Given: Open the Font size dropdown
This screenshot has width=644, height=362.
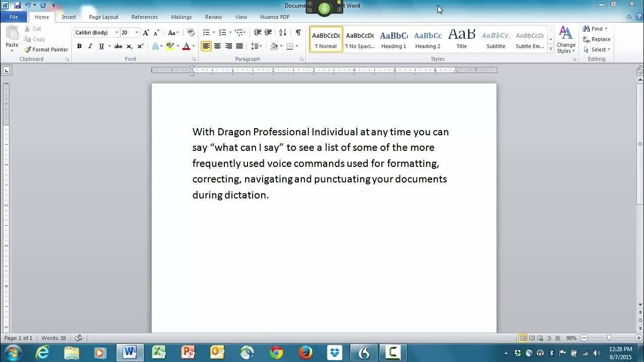Looking at the screenshot, I should click(x=137, y=33).
